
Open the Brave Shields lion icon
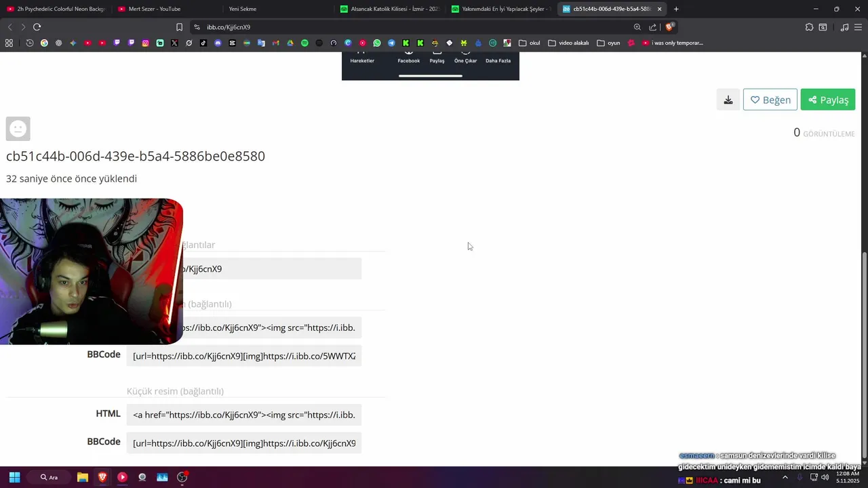pos(669,27)
